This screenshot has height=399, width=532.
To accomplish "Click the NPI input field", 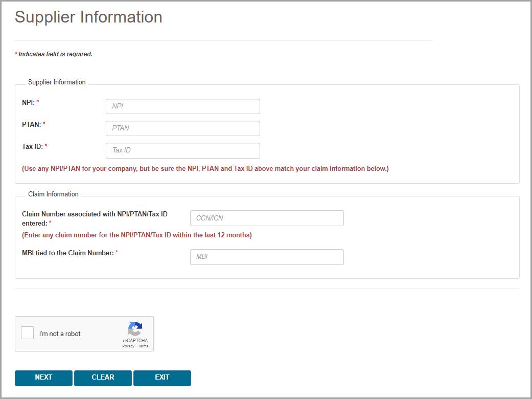I will [182, 106].
